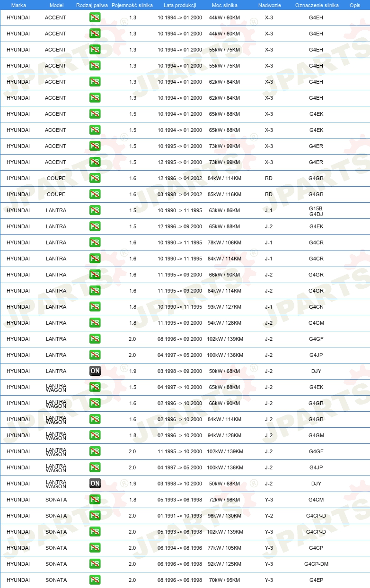Screen dimensions: 370x588
Task: Click the petrol icon in the SONATA 102kW / 139KM row
Action: 95,532
